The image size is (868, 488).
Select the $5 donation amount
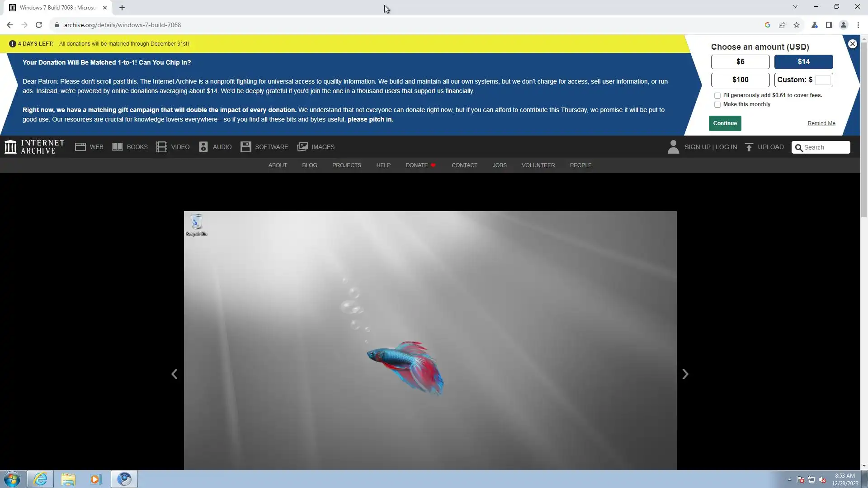(x=740, y=62)
